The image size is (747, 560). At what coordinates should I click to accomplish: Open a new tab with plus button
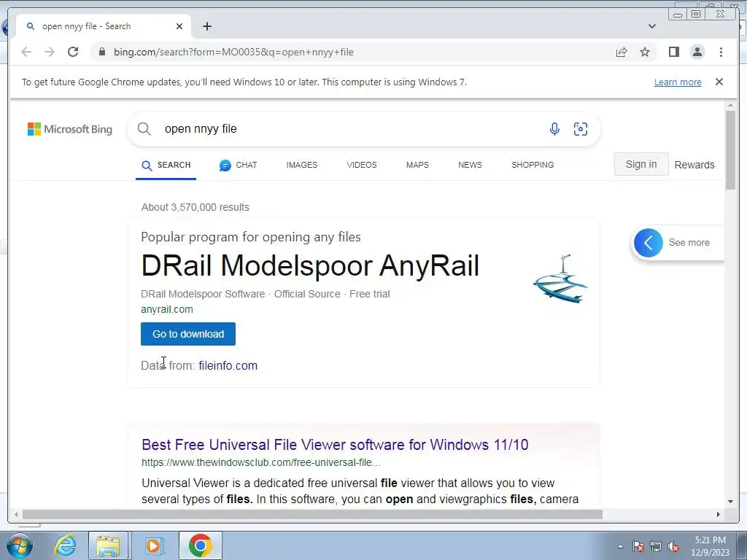(206, 26)
